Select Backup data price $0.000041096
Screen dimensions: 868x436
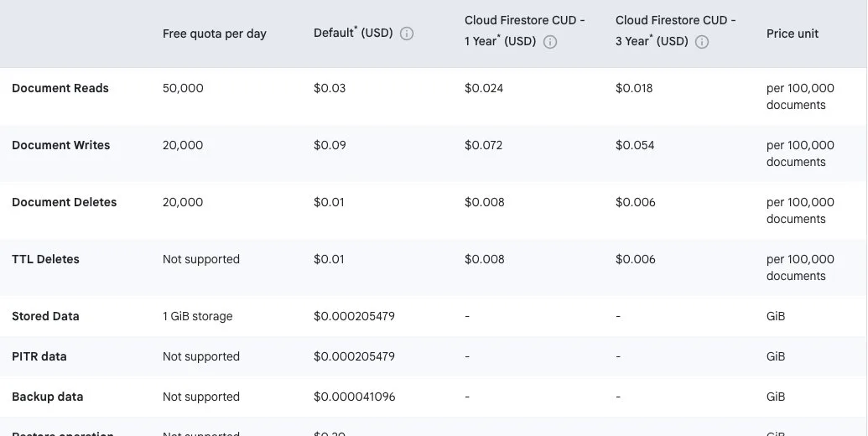354,397
